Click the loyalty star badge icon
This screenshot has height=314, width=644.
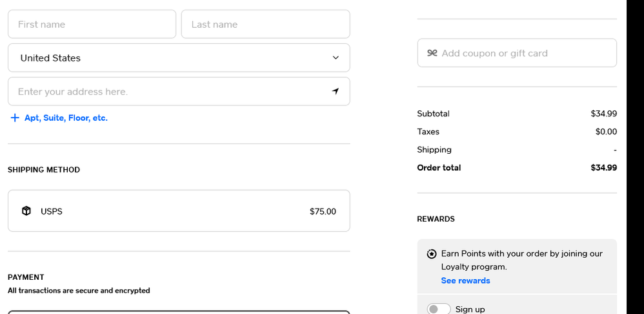coord(432,254)
